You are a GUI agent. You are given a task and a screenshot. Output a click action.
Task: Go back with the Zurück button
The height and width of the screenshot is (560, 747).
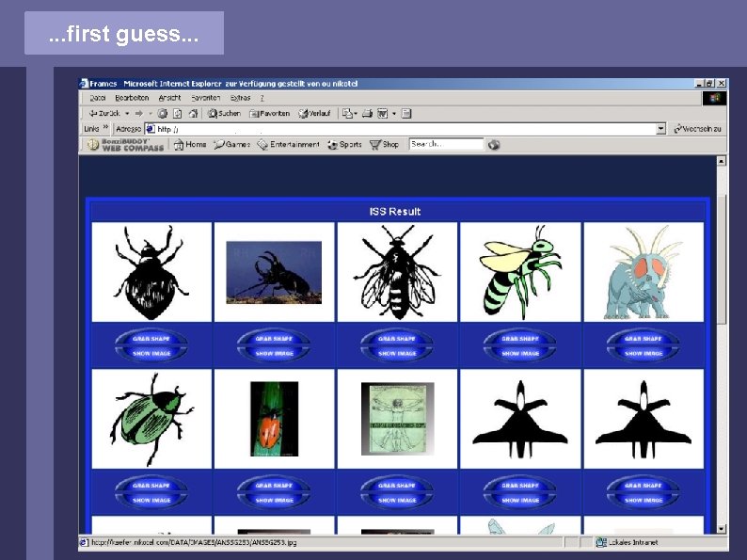click(104, 114)
